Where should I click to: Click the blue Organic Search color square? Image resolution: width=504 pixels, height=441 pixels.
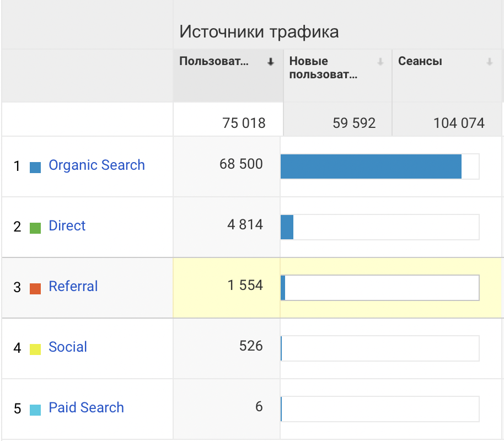pos(35,168)
